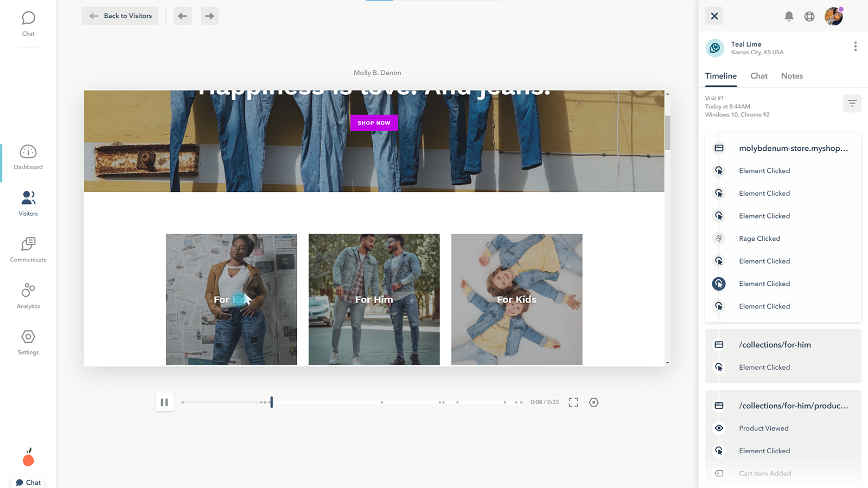
Task: Select Visitors in the sidebar
Action: click(28, 203)
